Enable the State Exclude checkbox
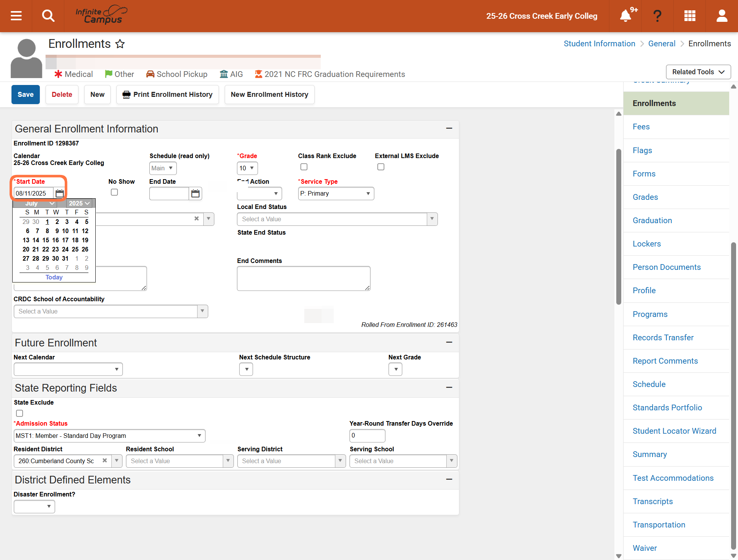This screenshot has width=738, height=560. (x=20, y=413)
